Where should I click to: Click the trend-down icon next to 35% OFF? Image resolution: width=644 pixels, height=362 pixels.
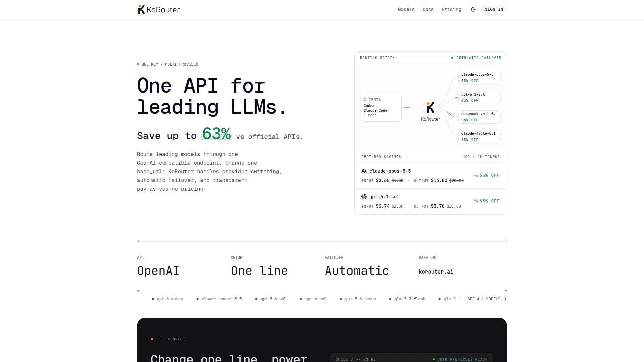coord(476,175)
